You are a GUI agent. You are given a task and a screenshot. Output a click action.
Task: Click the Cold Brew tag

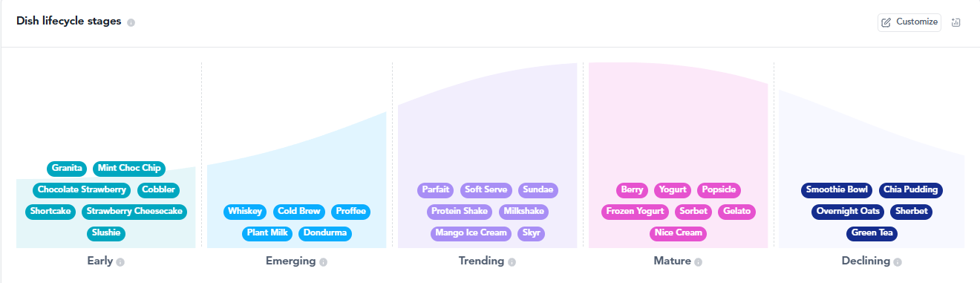point(299,212)
